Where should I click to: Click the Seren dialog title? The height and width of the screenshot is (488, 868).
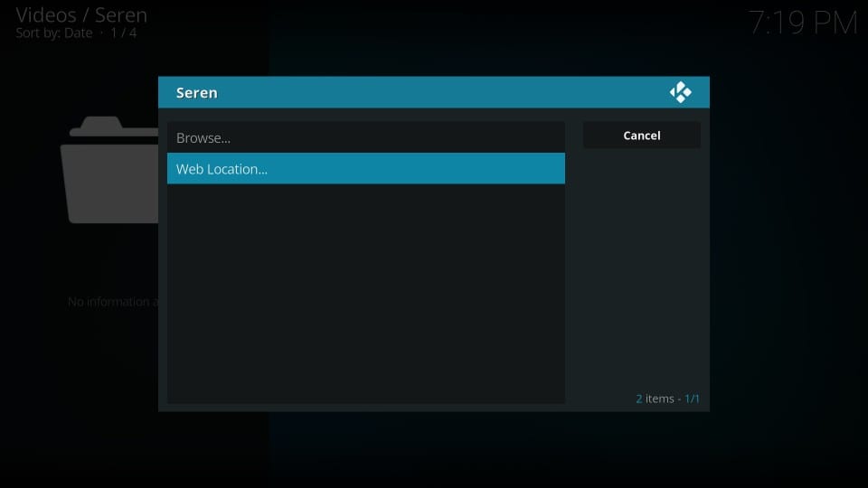coord(196,92)
